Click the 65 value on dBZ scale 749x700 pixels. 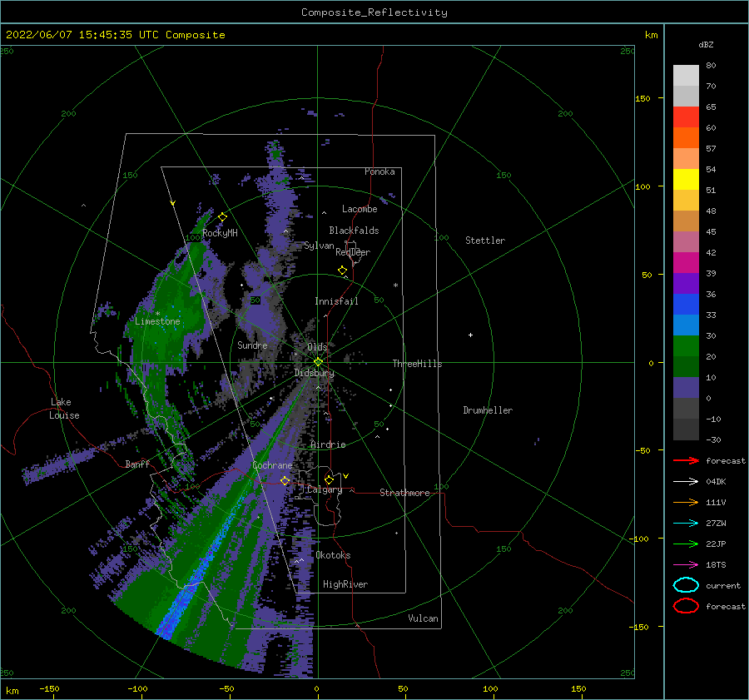(711, 107)
